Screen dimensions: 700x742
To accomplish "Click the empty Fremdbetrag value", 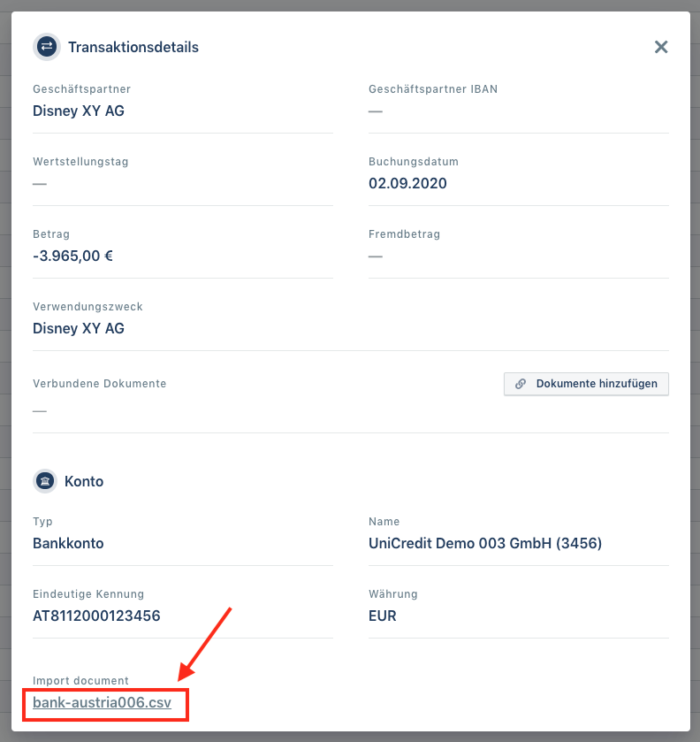I will click(376, 256).
